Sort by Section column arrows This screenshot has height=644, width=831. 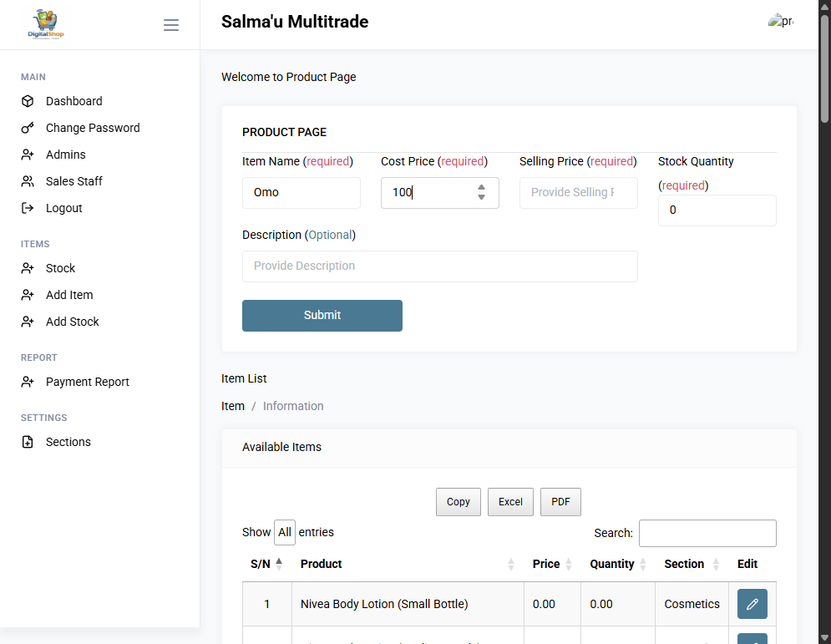pyautogui.click(x=716, y=564)
